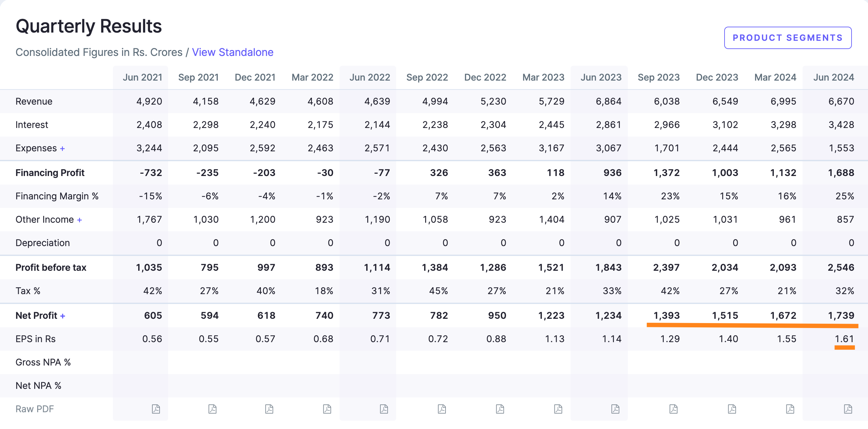Expand the Net Profit row breakdown

(63, 316)
